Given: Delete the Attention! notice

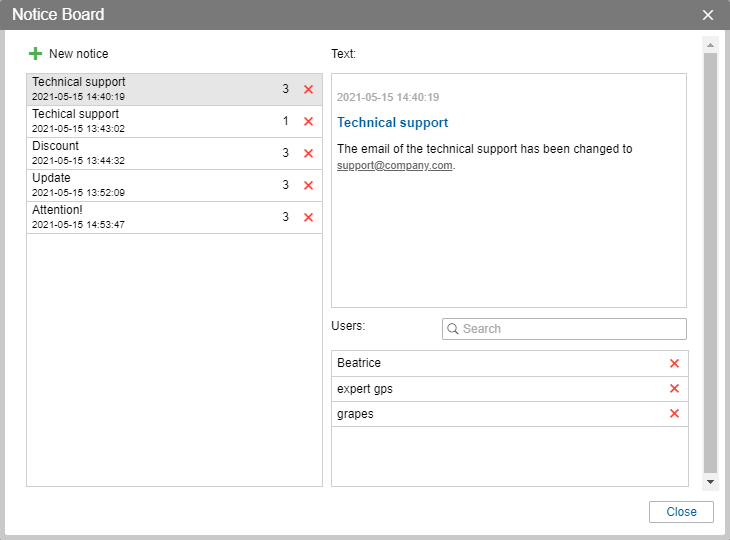Looking at the screenshot, I should pos(308,217).
